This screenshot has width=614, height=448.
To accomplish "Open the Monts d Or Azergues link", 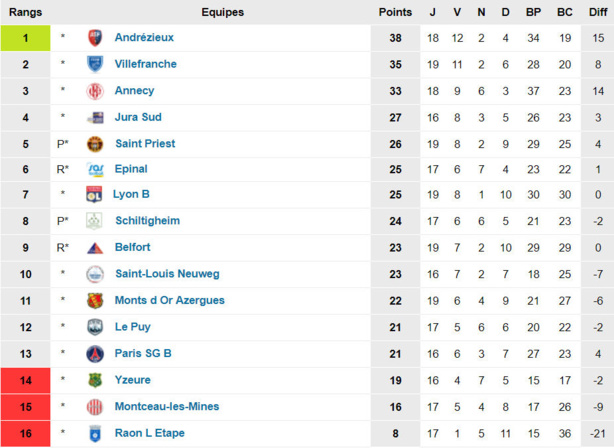I will tap(169, 300).
